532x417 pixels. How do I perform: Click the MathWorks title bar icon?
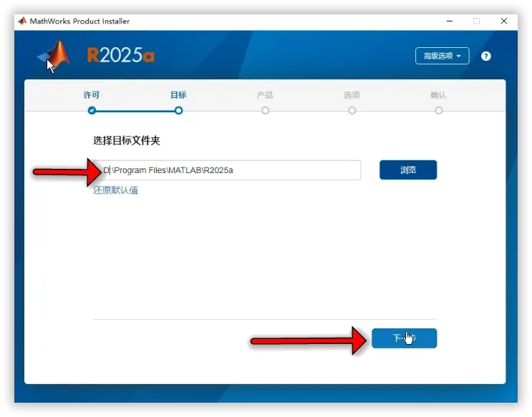click(22, 21)
